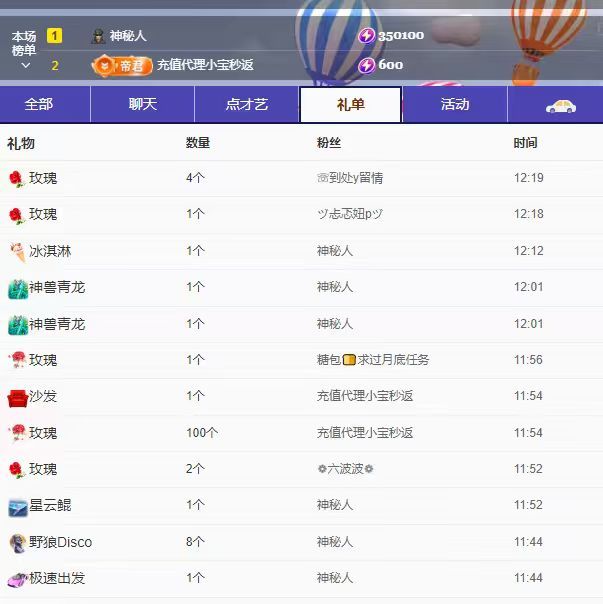Click the purple lightning coin beside 350100
This screenshot has height=604, width=603.
coord(366,36)
